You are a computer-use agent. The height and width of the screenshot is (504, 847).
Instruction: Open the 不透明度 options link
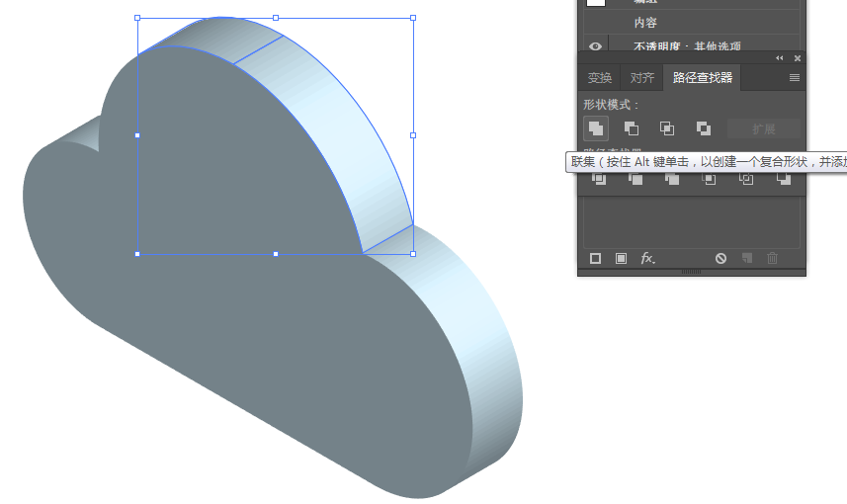coord(657,46)
